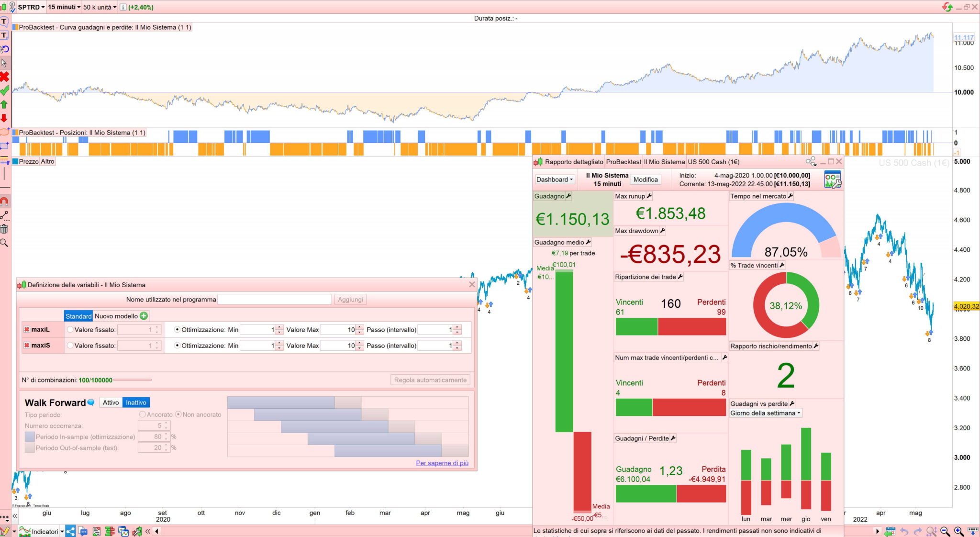
Task: Click the Modifica button
Action: [x=645, y=179]
